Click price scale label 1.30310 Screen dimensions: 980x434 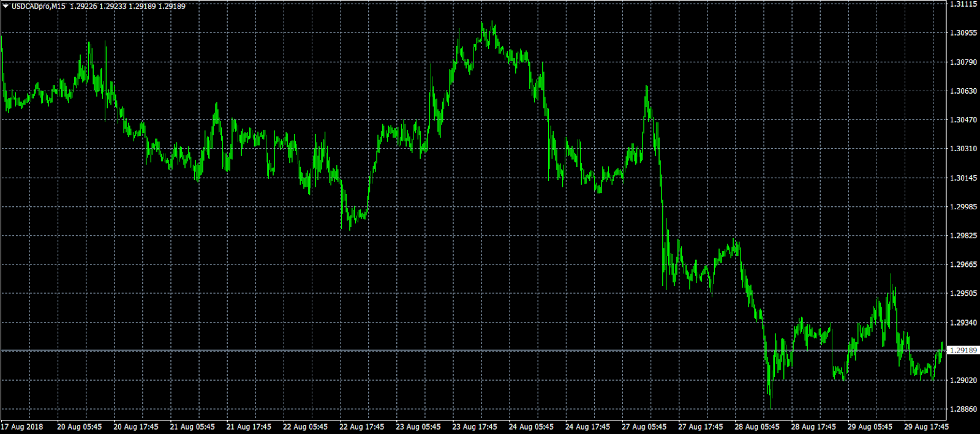tap(963, 149)
